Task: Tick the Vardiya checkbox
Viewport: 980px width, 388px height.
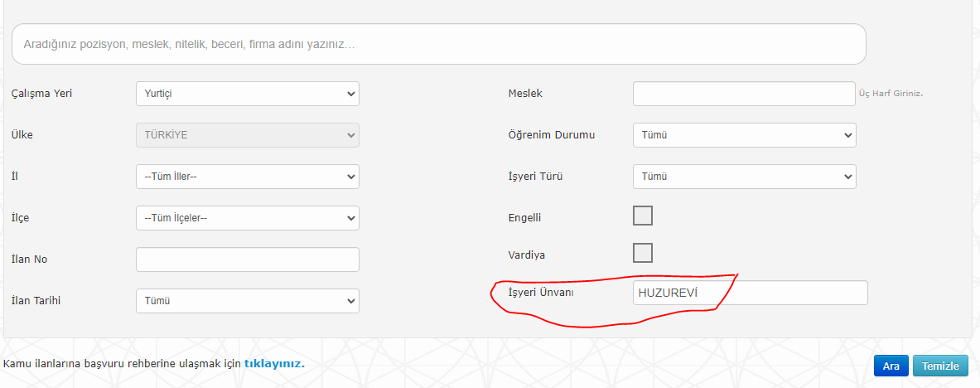Action: 643,253
